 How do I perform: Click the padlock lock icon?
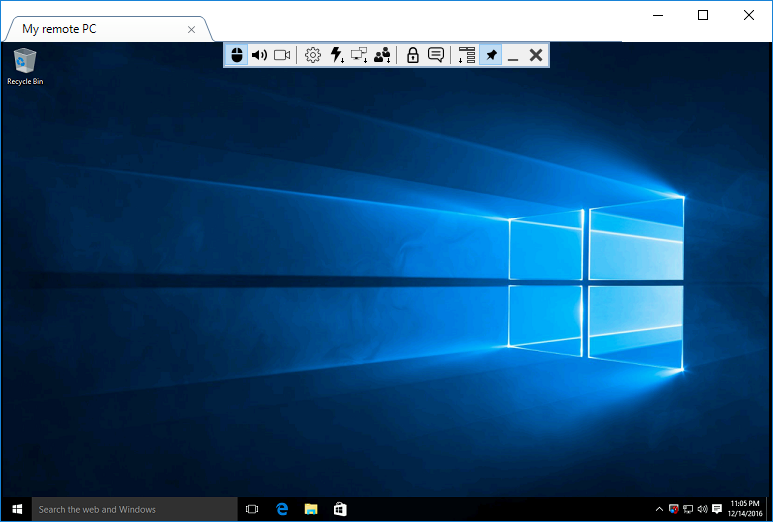[x=412, y=55]
